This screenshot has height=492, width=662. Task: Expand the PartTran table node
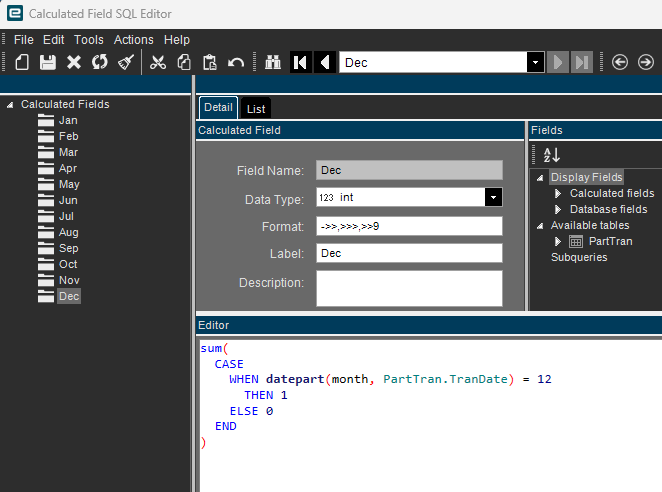tap(558, 241)
